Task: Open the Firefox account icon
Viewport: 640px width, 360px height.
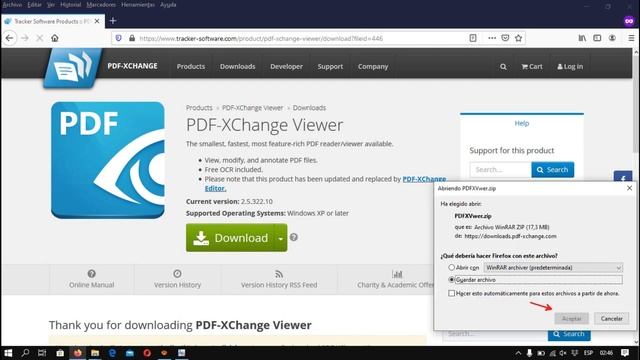Action: 612,38
